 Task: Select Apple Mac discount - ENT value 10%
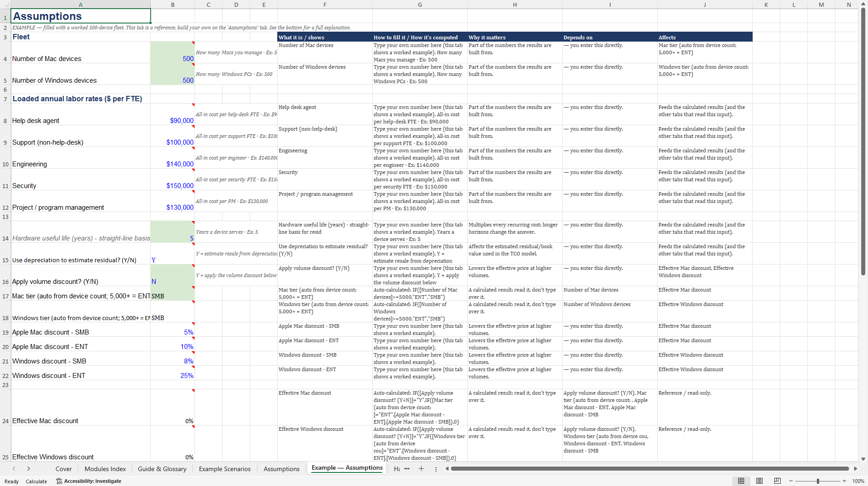172,344
